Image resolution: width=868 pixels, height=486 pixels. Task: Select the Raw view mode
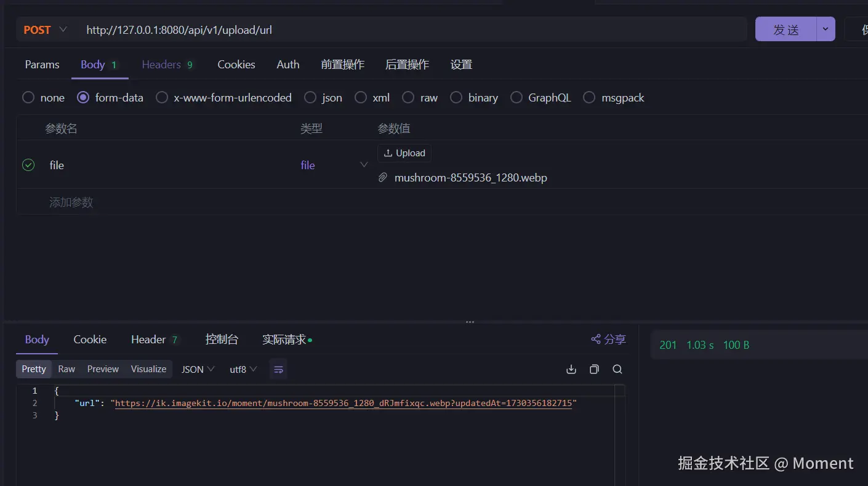point(66,369)
